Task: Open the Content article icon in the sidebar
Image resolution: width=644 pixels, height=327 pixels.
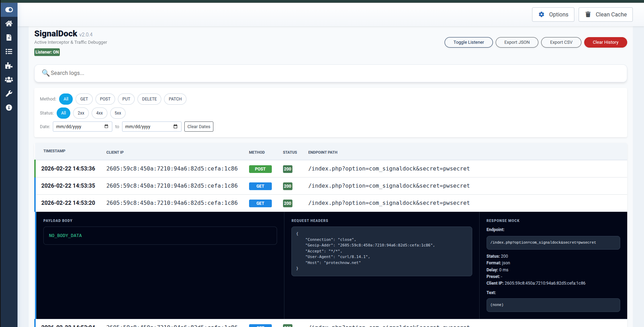Action: (9, 37)
